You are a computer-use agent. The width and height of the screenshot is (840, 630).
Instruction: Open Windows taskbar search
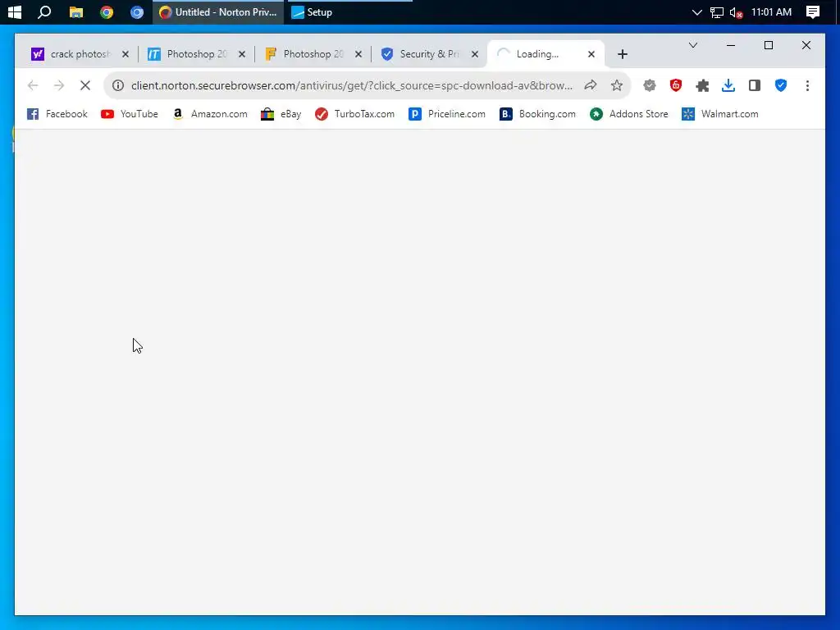point(44,11)
